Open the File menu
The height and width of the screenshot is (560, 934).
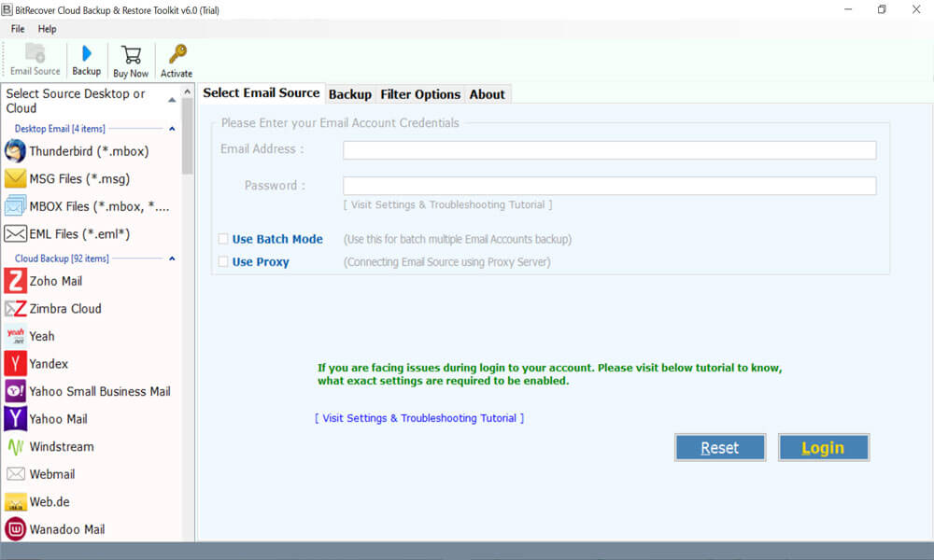point(18,29)
